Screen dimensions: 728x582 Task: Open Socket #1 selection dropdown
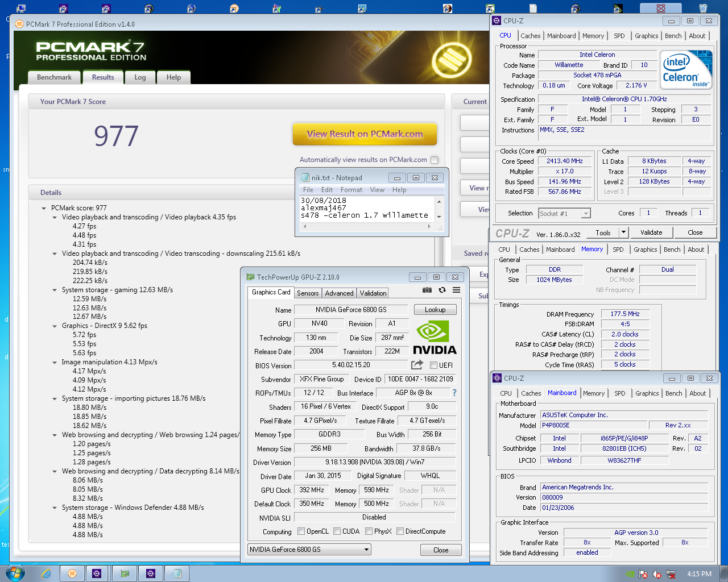pos(586,213)
